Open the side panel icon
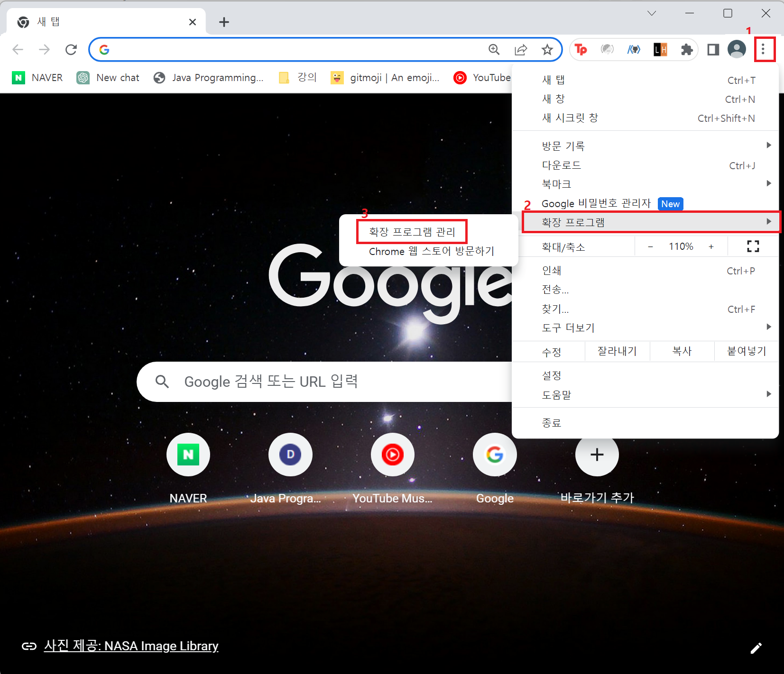 713,49
